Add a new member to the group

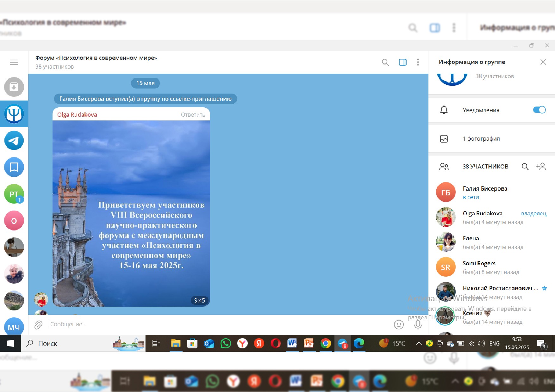click(x=541, y=166)
